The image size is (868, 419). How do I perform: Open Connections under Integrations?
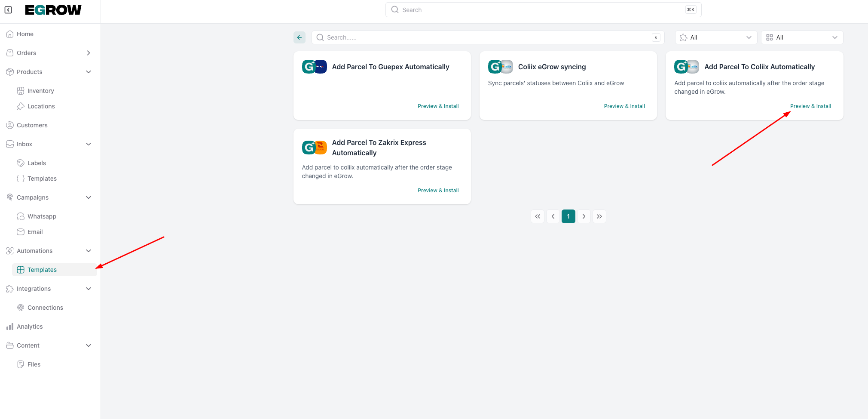pos(45,308)
